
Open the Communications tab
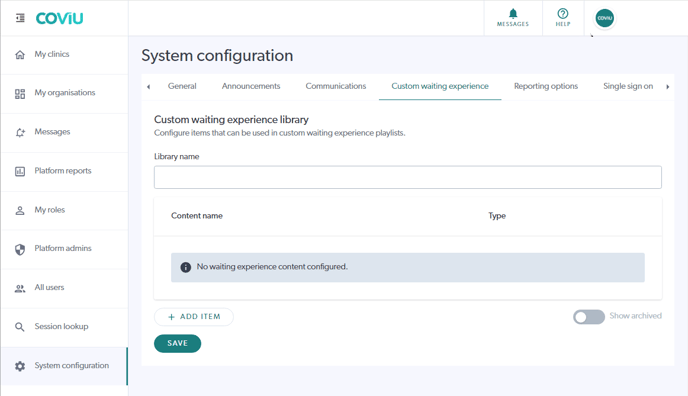(x=336, y=86)
